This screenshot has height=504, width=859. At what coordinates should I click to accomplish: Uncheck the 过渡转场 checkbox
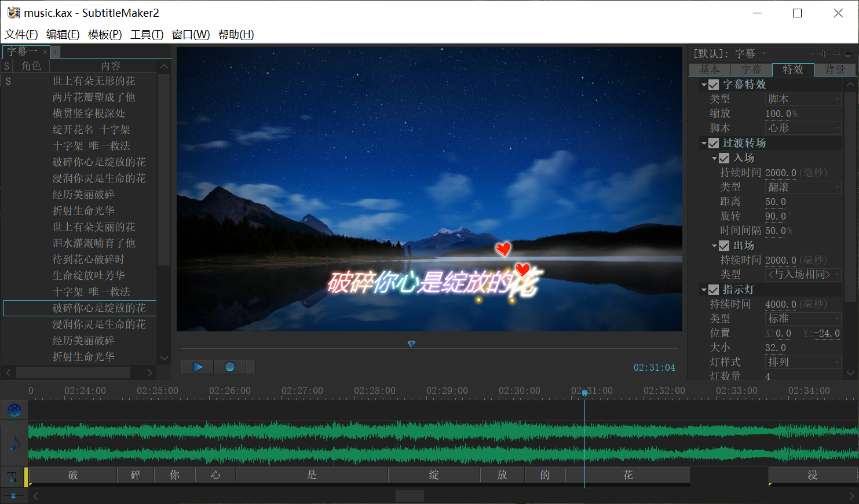click(x=714, y=143)
